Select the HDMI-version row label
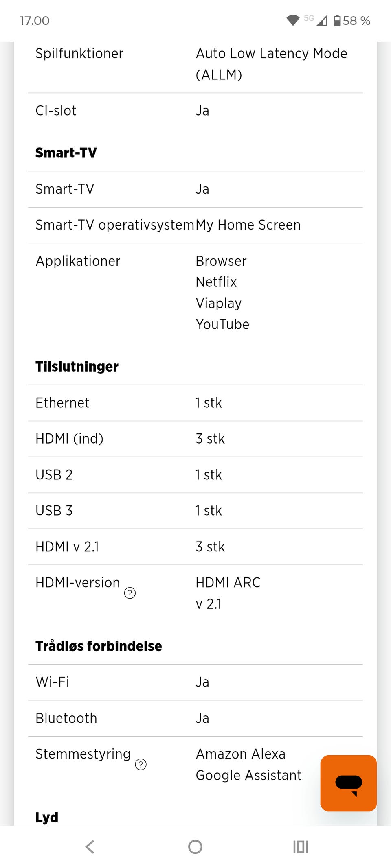This screenshot has width=391, height=868. pos(78,582)
